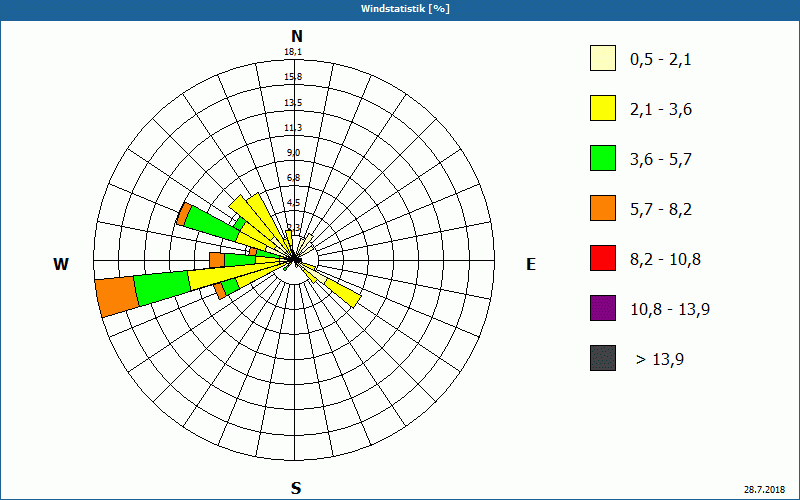This screenshot has height=500, width=800.
Task: Click the legend text 8,2 - 10,8
Action: pos(665,260)
